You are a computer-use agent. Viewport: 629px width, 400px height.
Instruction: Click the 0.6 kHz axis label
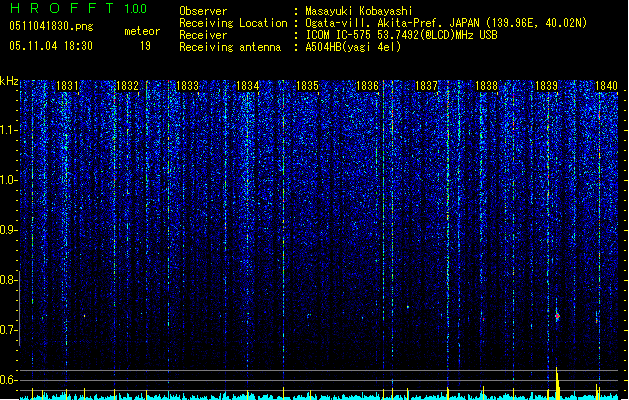click(x=9, y=380)
